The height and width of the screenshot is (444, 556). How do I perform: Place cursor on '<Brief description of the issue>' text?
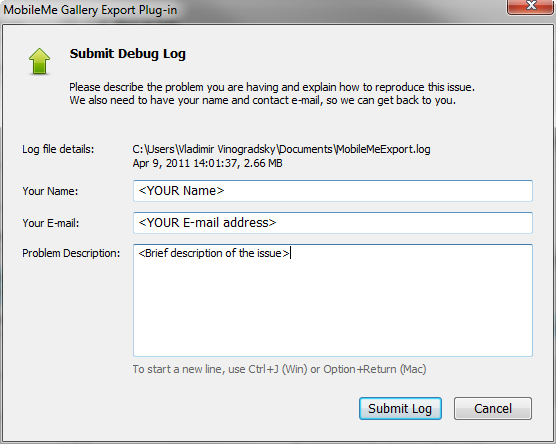pos(214,253)
